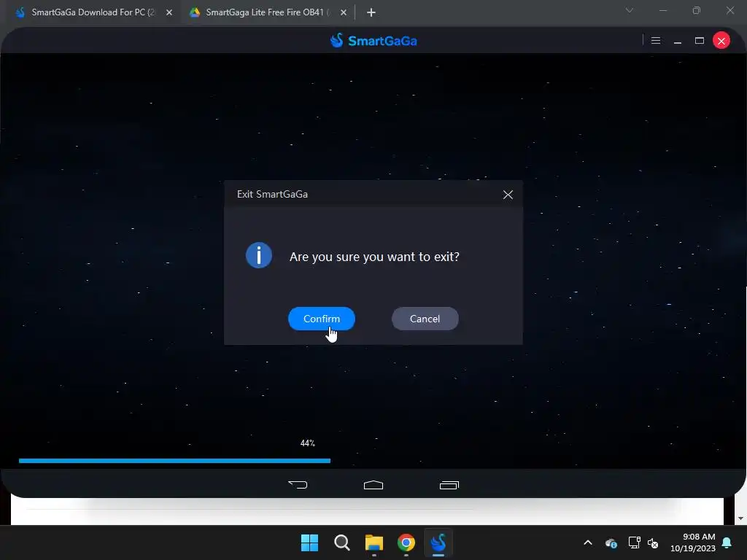Click the Exit SmartGaGa dialog title
The width and height of the screenshot is (747, 560).
click(x=272, y=194)
